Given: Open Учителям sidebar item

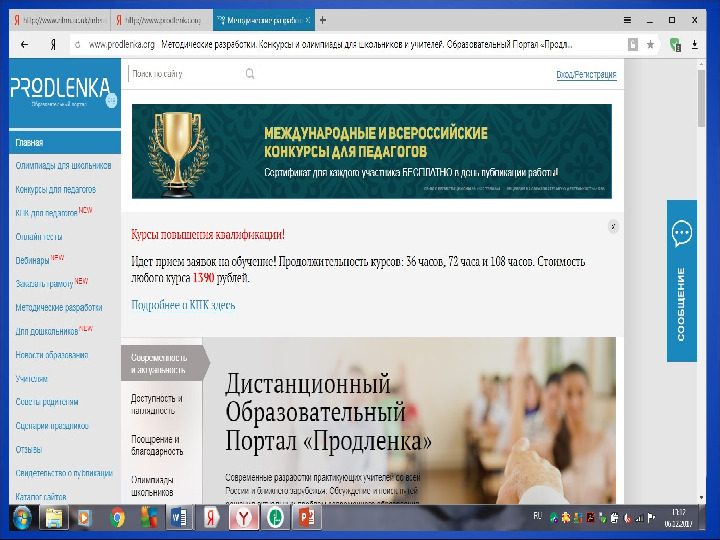Looking at the screenshot, I should [x=31, y=379].
